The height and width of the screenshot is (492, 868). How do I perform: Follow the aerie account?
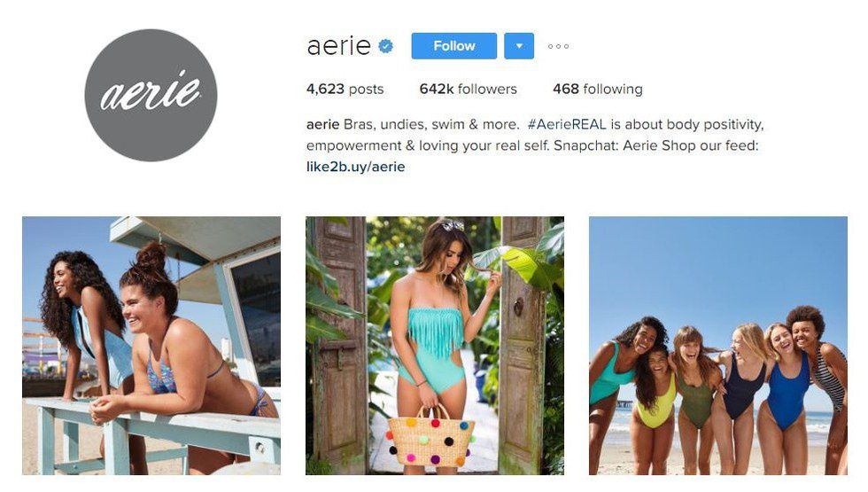pos(453,46)
